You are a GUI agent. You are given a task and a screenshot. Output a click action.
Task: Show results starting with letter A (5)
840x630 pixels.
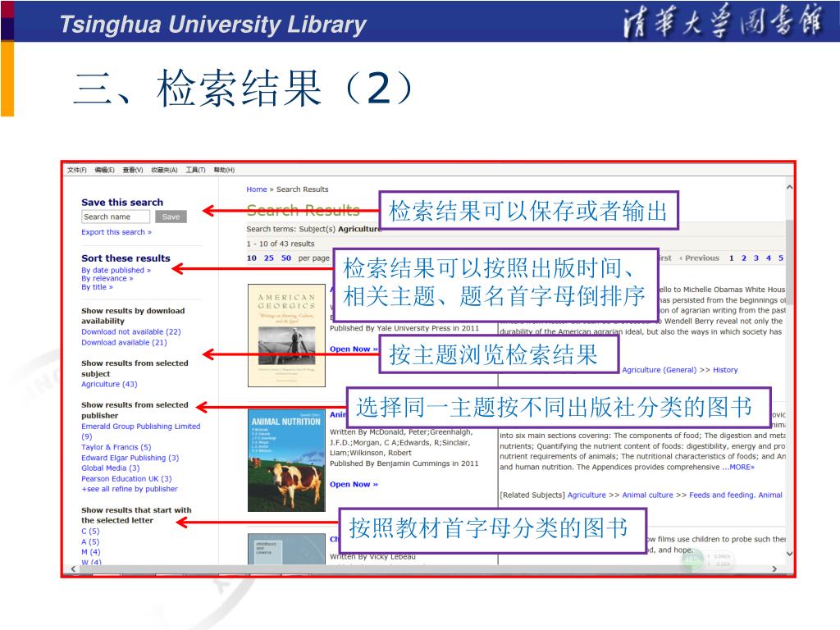tap(90, 541)
